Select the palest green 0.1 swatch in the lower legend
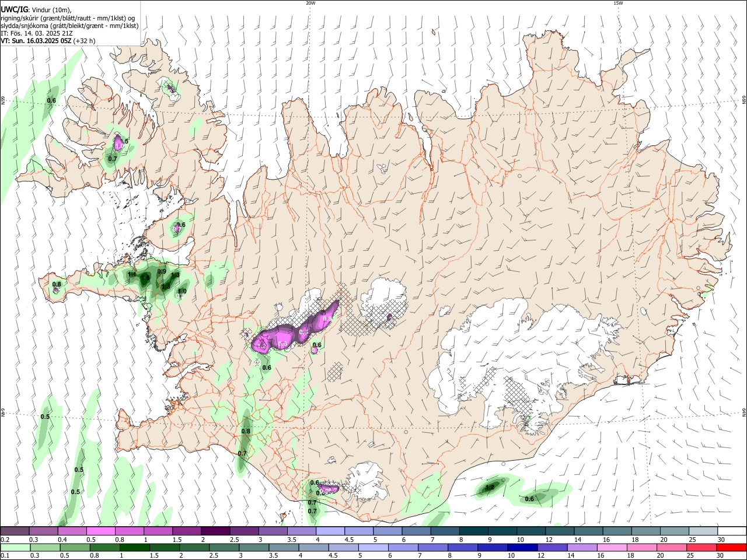The width and height of the screenshot is (747, 560). coord(15,547)
